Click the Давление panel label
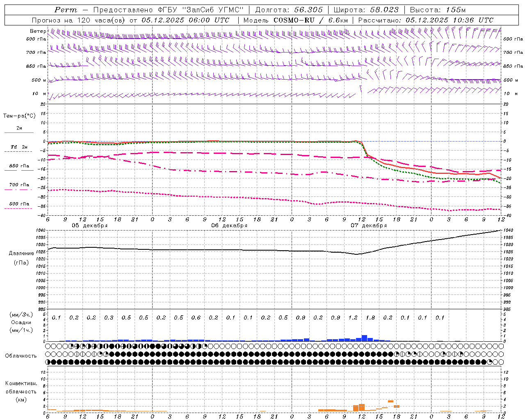Screen dimensions: 525x420 (21, 253)
